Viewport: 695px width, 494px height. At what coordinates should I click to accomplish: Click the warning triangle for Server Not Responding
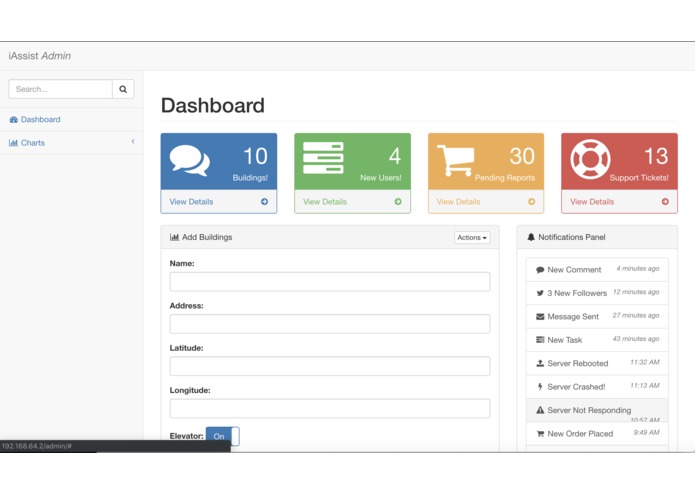tap(540, 410)
